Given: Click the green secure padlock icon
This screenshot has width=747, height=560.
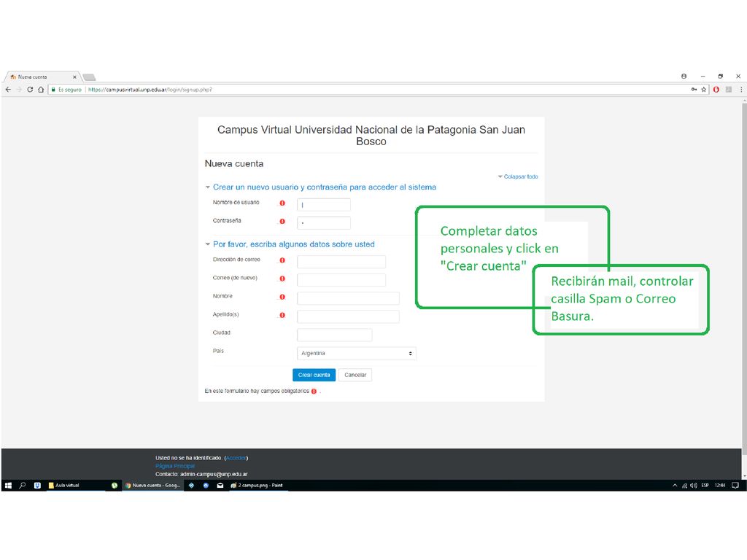Looking at the screenshot, I should [x=53, y=90].
